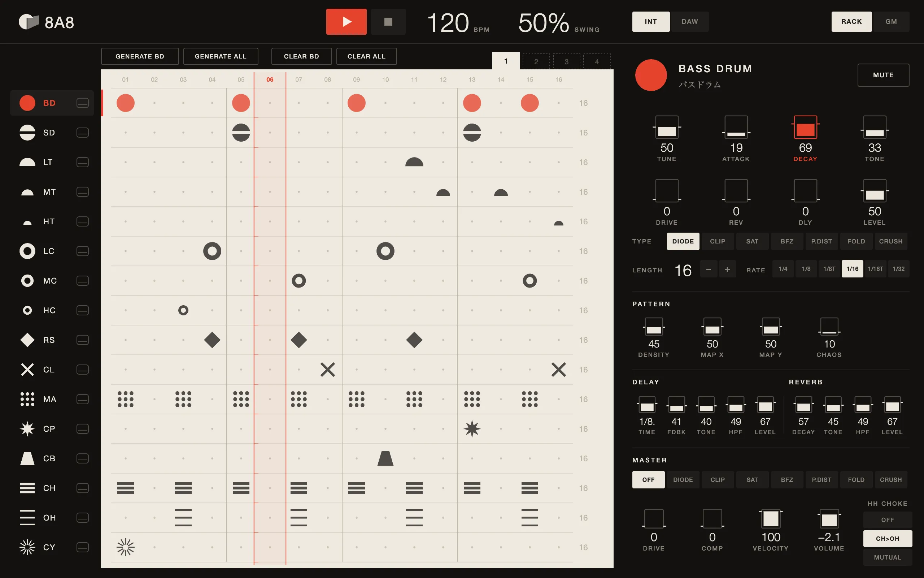Screen dimensions: 924x578
Task: Select the CLIP distortion type in TYPE row
Action: [718, 241]
